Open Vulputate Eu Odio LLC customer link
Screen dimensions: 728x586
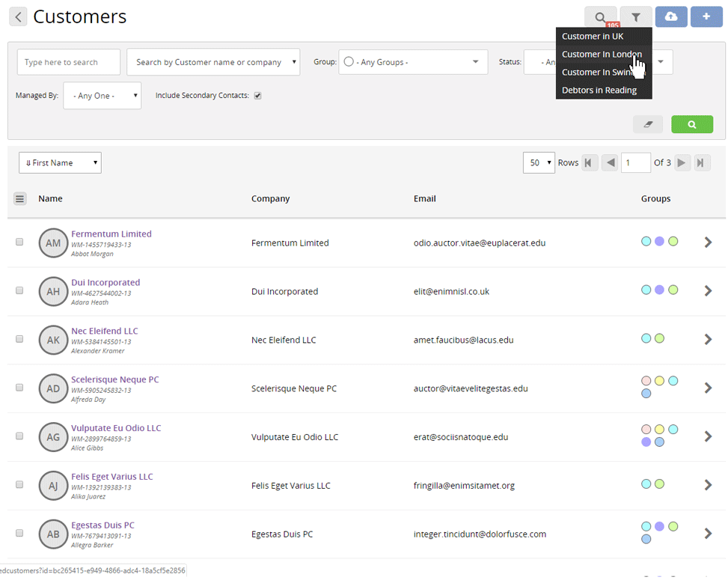[116, 428]
